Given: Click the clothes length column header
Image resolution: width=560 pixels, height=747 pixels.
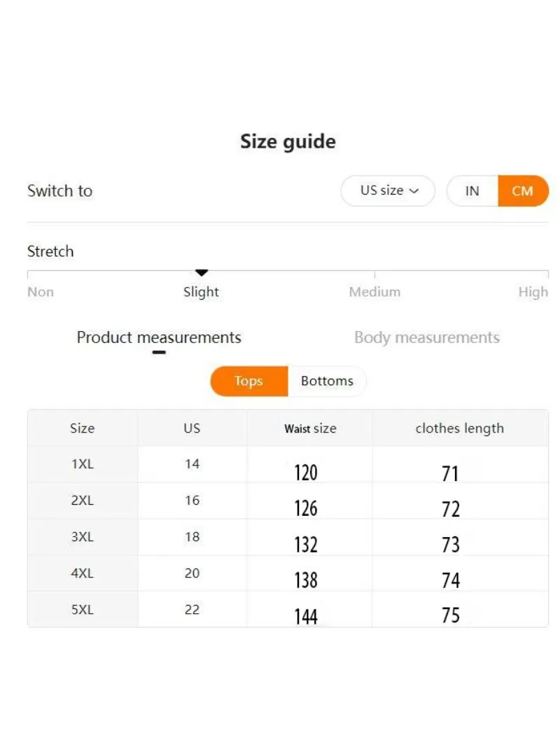Looking at the screenshot, I should coord(459,428).
